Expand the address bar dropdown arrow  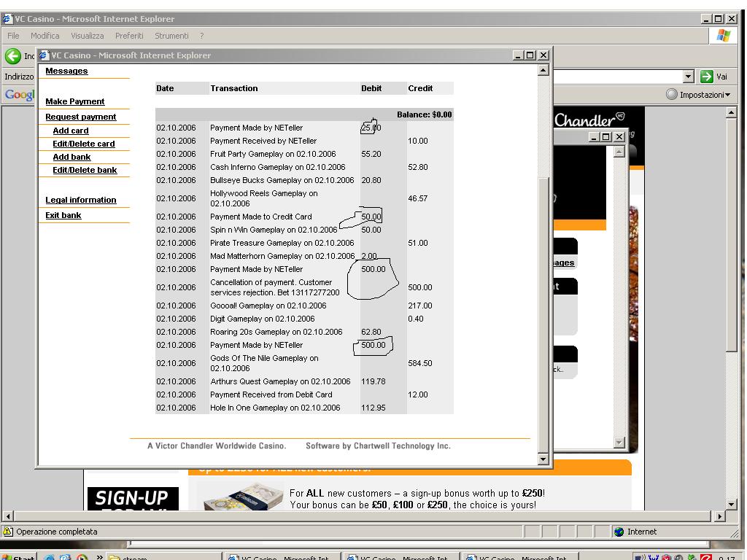coord(689,76)
